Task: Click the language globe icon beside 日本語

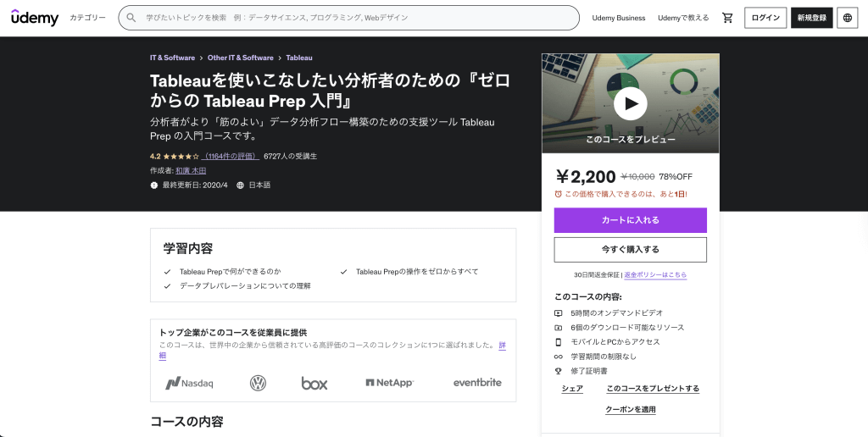Action: point(240,185)
